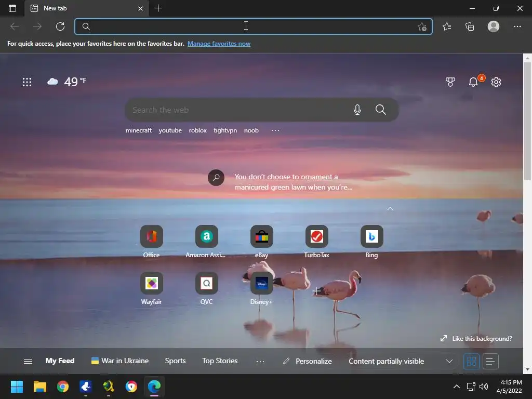Launch Google Chrome from taskbar

(x=63, y=387)
